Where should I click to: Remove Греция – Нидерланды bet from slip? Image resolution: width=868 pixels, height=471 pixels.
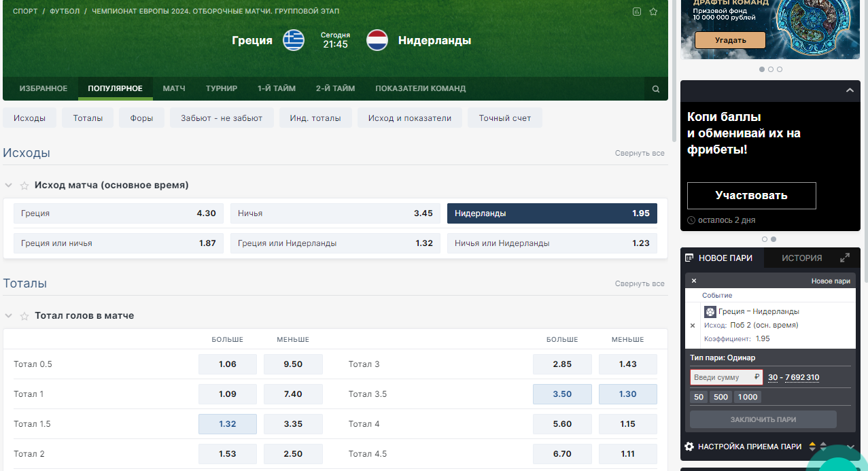[693, 326]
